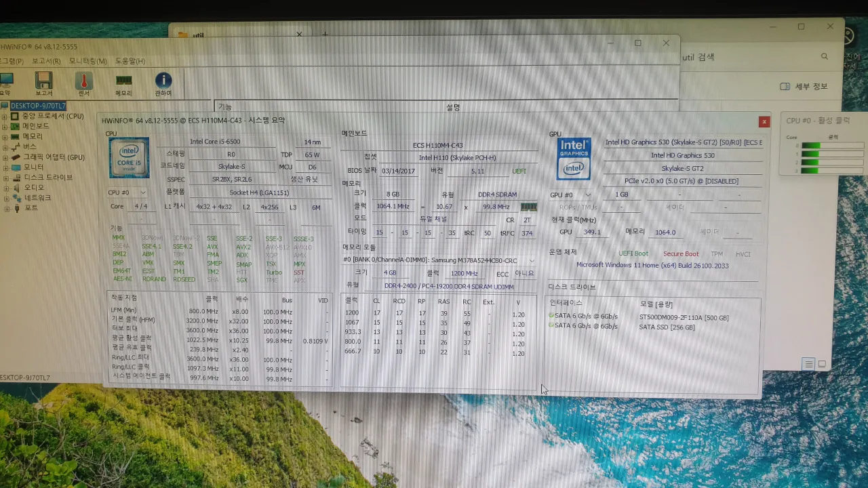The height and width of the screenshot is (488, 868).
Task: Open the 모니터링(M) menu
Action: pyautogui.click(x=88, y=61)
